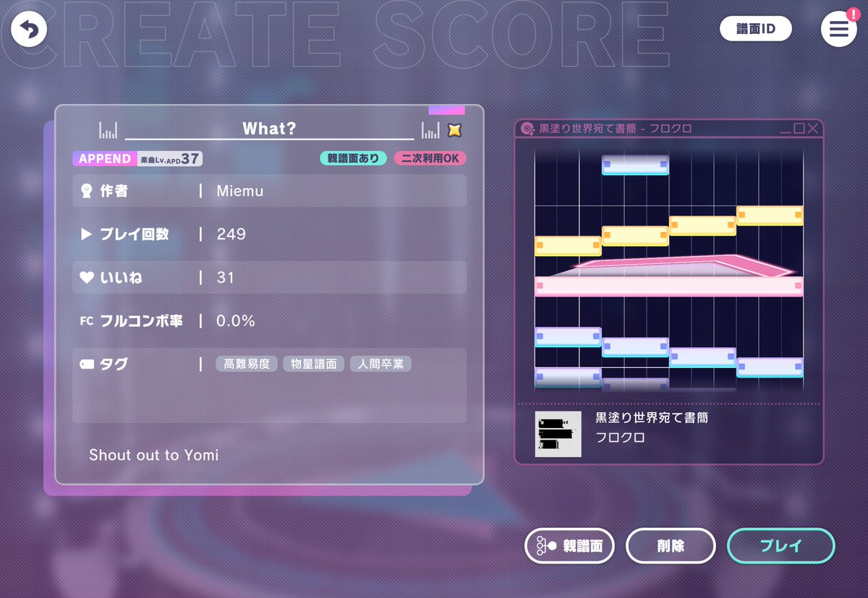Click the heart いいね icon
Screen dimensions: 868x598
coord(87,277)
